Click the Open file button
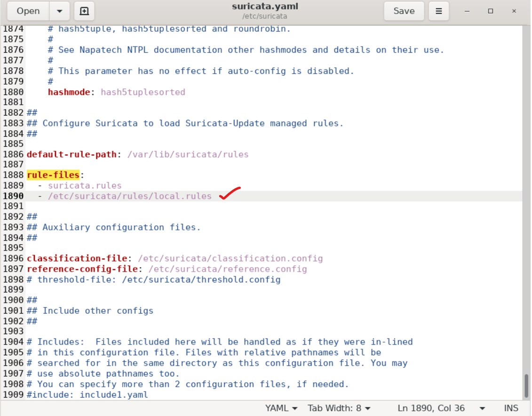Screen dimensions: 532x416 click(28, 11)
